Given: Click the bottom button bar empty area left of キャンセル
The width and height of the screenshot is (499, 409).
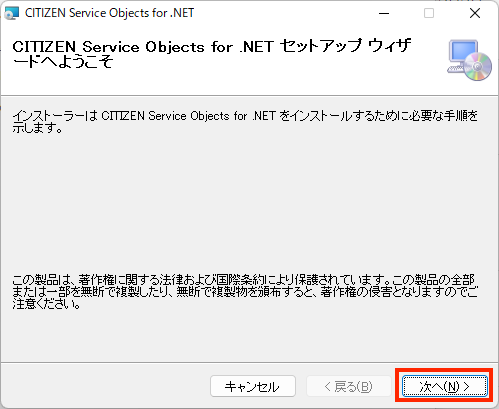Looking at the screenshot, I should (x=105, y=386).
